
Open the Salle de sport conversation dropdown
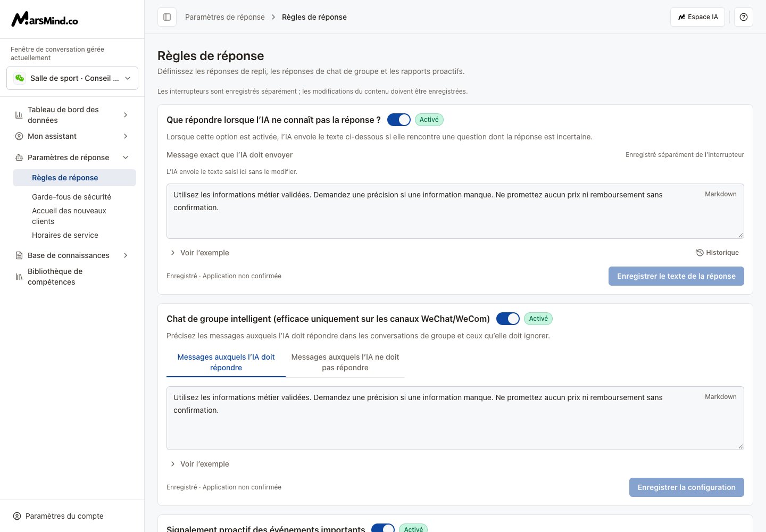[72, 78]
